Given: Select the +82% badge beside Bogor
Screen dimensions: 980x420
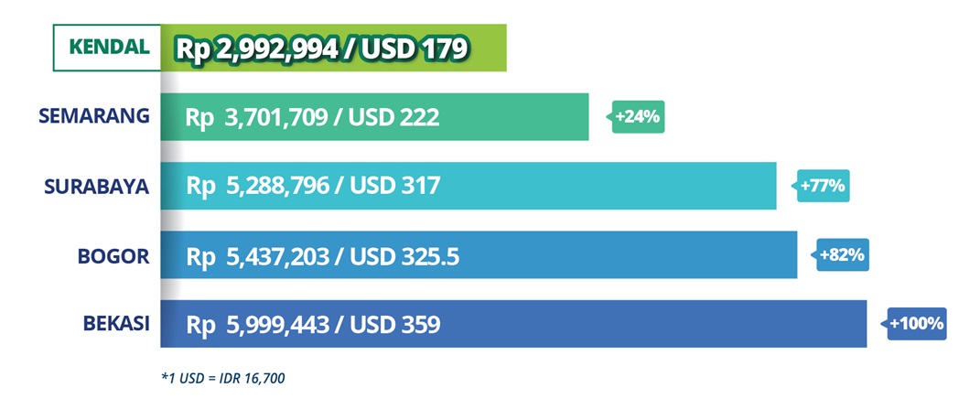Looking at the screenshot, I should pyautogui.click(x=842, y=255).
